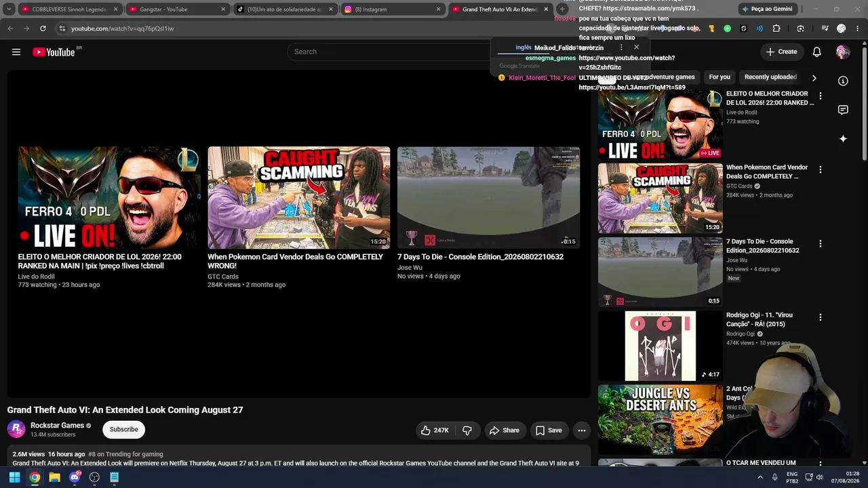
Task: Close the Instagram tab
Action: tap(438, 9)
